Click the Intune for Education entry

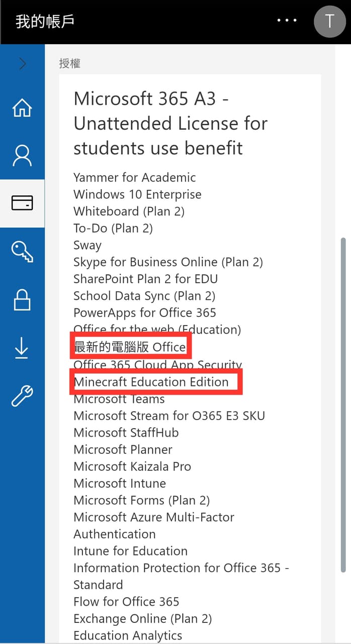[131, 551]
